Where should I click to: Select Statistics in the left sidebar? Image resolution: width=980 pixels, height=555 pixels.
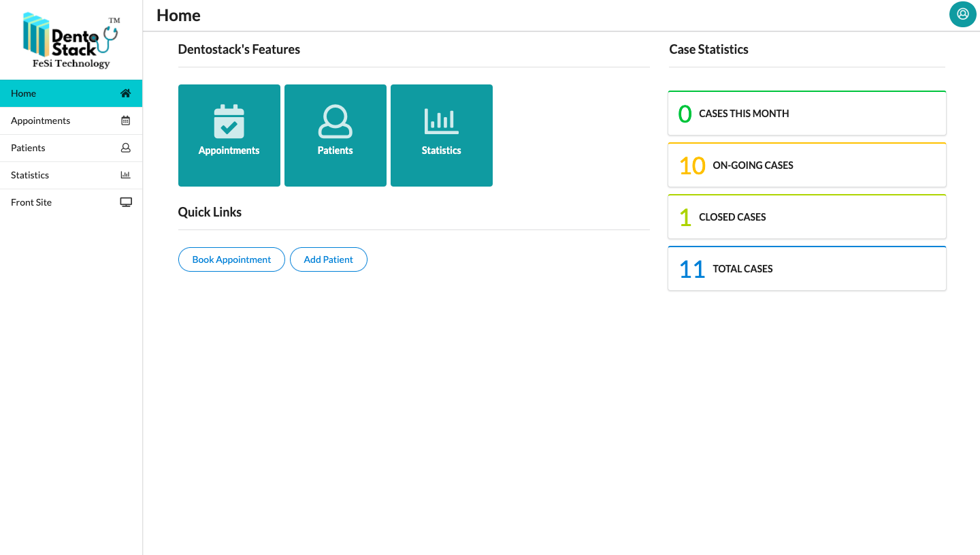(29, 175)
